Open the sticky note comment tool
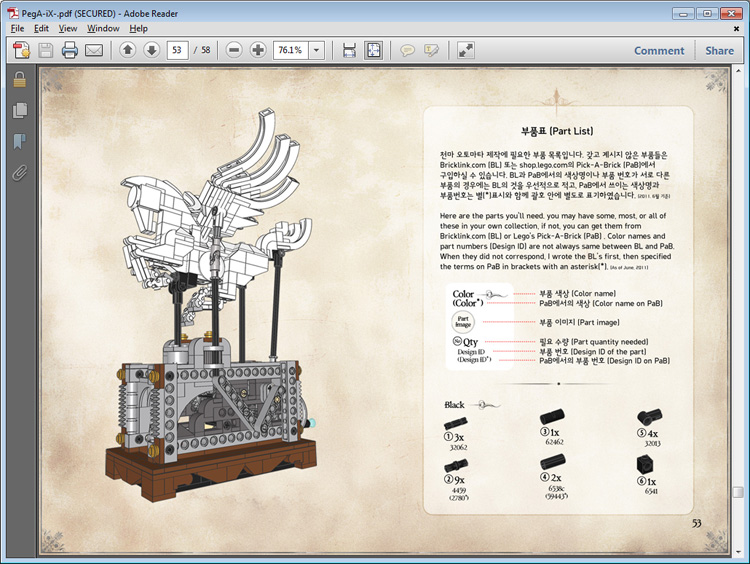The height and width of the screenshot is (564, 750). click(407, 50)
